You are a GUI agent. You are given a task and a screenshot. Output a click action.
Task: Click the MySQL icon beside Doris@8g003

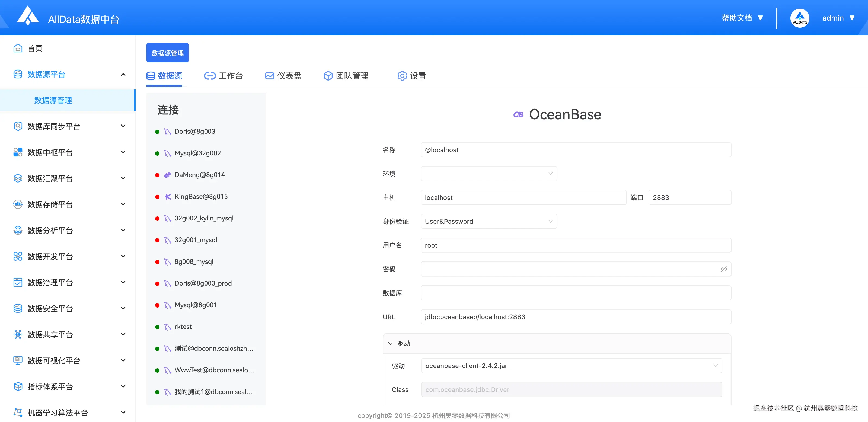click(167, 132)
